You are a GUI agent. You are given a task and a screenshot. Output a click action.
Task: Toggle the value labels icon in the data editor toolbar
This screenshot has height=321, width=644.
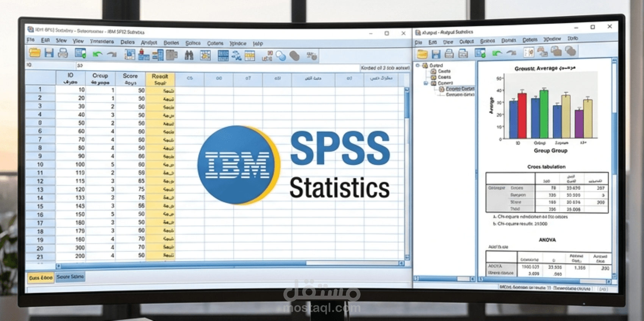click(x=267, y=56)
